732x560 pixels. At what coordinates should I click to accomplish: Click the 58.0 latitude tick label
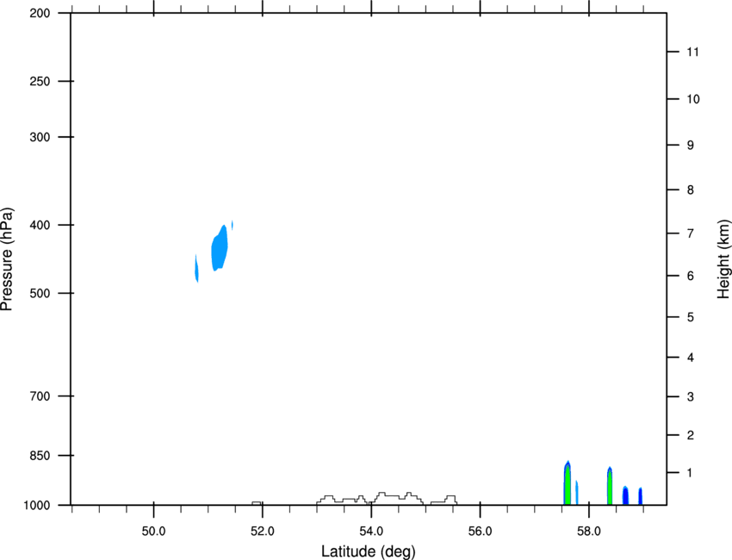tap(589, 532)
